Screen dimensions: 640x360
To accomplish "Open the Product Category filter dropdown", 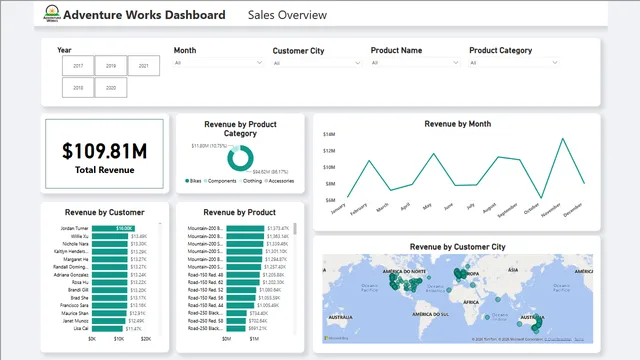I will (513, 63).
